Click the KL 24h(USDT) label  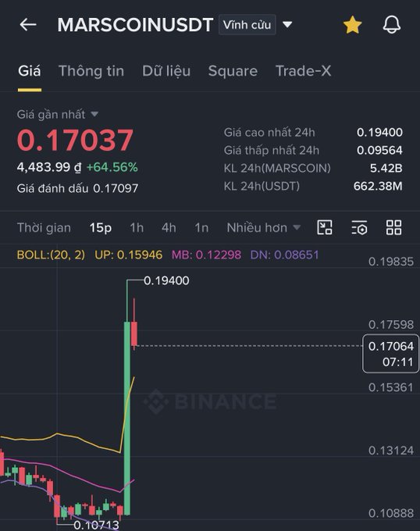pyautogui.click(x=262, y=187)
